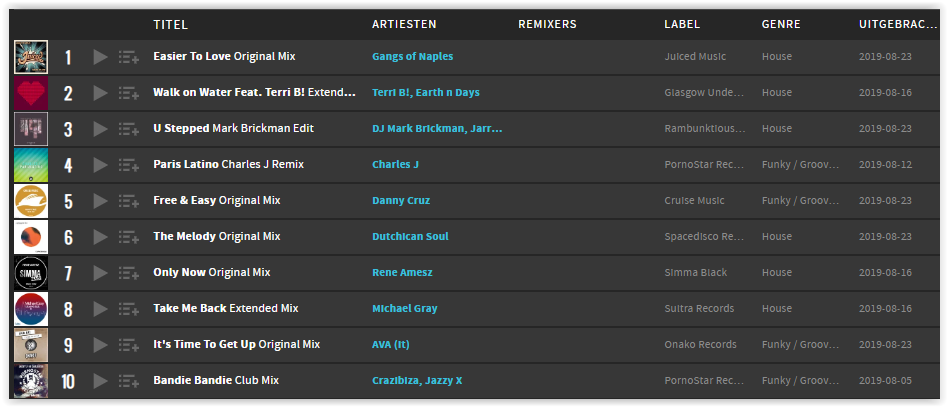Click Easier To Love album artwork
Image resolution: width=948 pixels, height=407 pixels.
(31, 57)
